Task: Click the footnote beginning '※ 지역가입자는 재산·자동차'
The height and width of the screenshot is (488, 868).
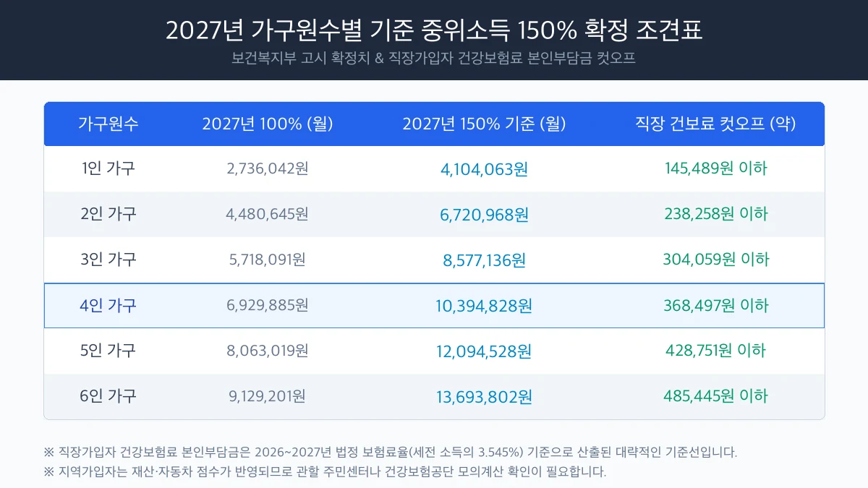Action: click(x=325, y=472)
